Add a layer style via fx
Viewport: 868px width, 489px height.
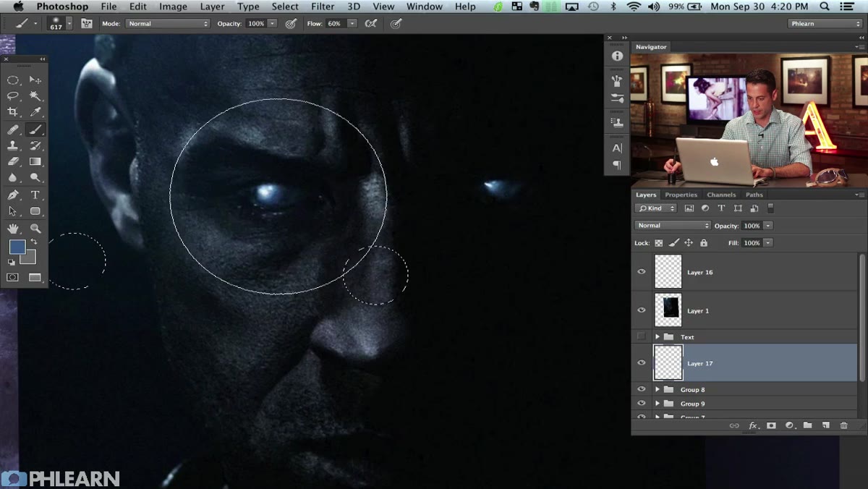pyautogui.click(x=753, y=426)
